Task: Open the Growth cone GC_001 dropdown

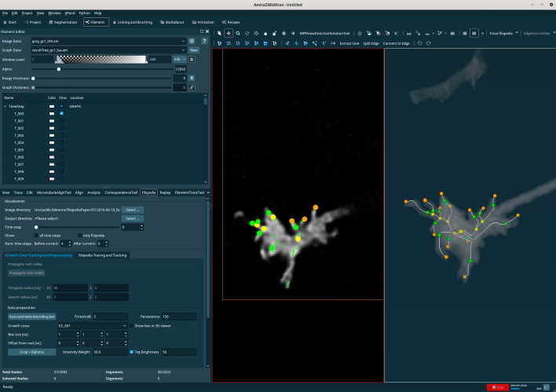Action: pyautogui.click(x=92, y=326)
